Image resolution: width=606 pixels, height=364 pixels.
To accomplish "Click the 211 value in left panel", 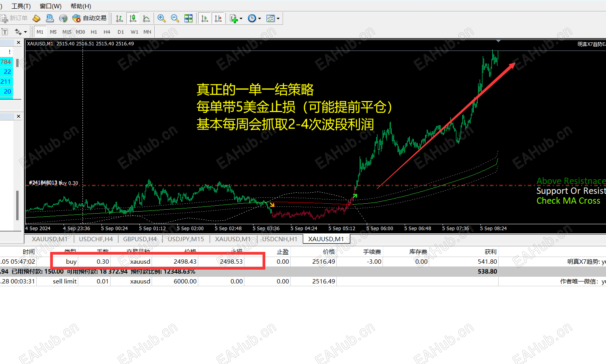I will click(x=6, y=81).
